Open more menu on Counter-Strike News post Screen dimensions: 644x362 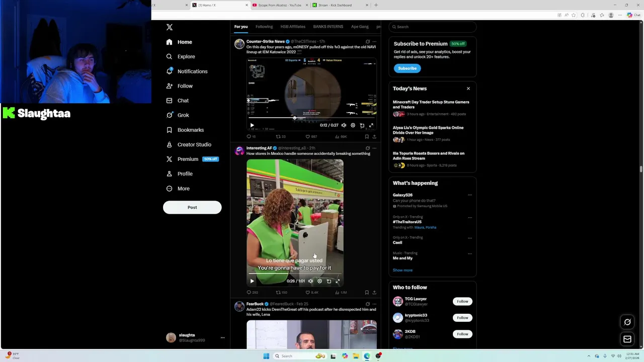pos(374,42)
